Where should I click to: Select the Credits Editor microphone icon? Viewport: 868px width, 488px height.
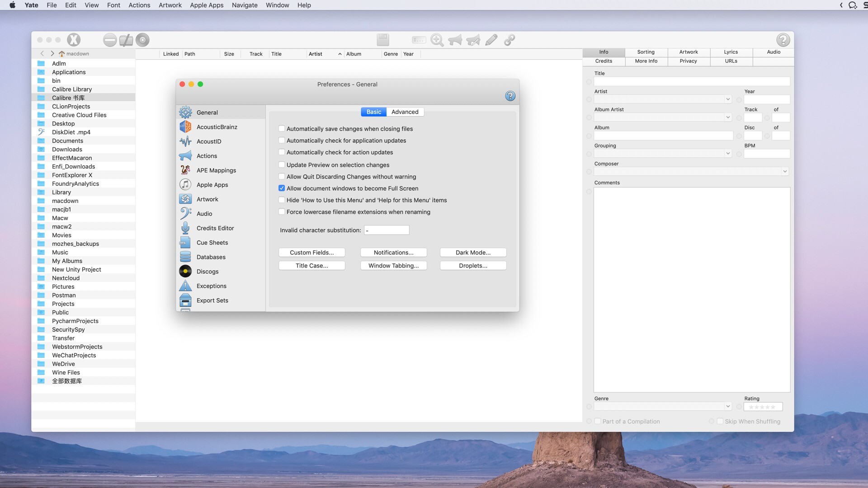pos(186,228)
